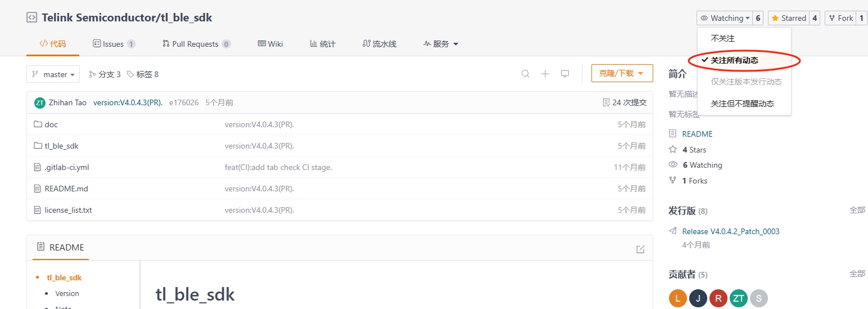Click contributor avatar S
Image resolution: width=868 pixels, height=309 pixels.
pyautogui.click(x=759, y=298)
